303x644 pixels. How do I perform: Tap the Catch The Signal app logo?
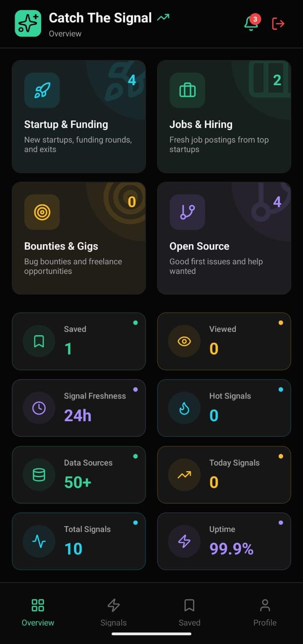tap(28, 23)
